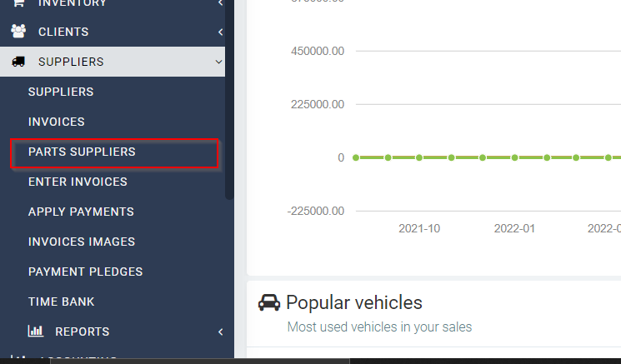This screenshot has height=364, width=621.
Task: Click the Reports bar chart icon
Action: [x=35, y=332]
